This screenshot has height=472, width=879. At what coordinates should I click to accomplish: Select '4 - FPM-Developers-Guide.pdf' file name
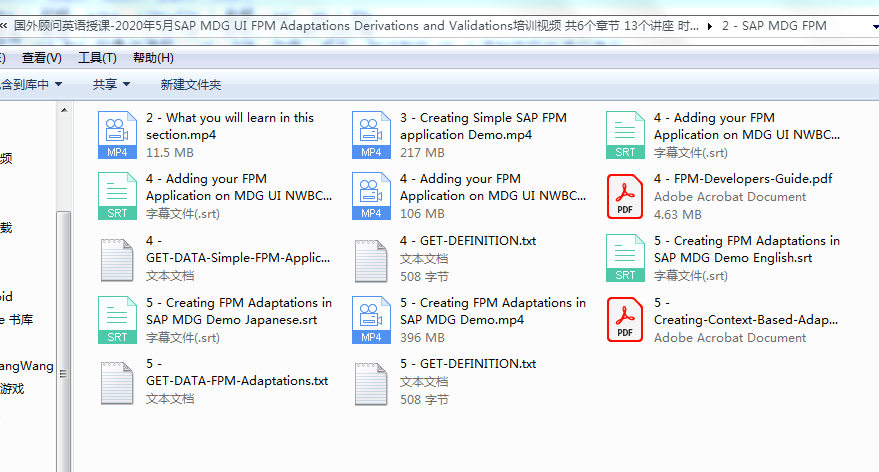(x=743, y=179)
